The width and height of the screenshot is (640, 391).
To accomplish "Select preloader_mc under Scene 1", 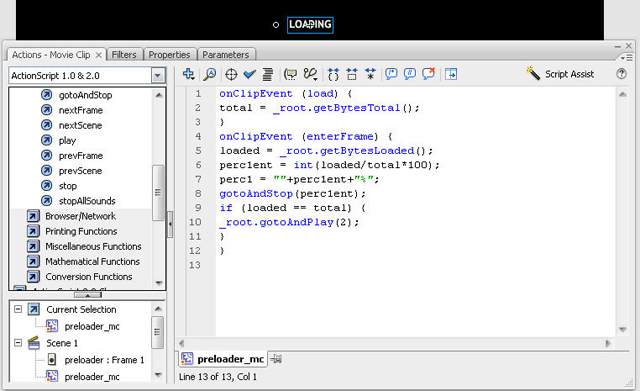I will 92,376.
